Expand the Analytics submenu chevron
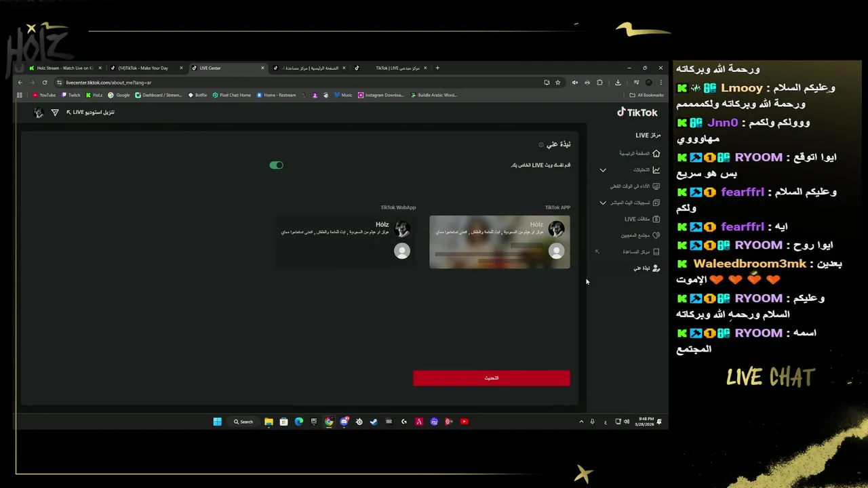The height and width of the screenshot is (488, 868). pyautogui.click(x=603, y=170)
